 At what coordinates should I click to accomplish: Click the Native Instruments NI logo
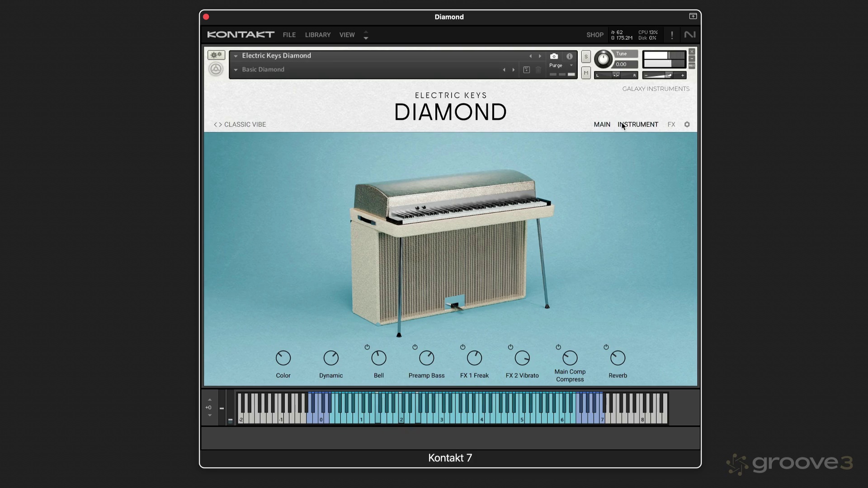point(690,35)
